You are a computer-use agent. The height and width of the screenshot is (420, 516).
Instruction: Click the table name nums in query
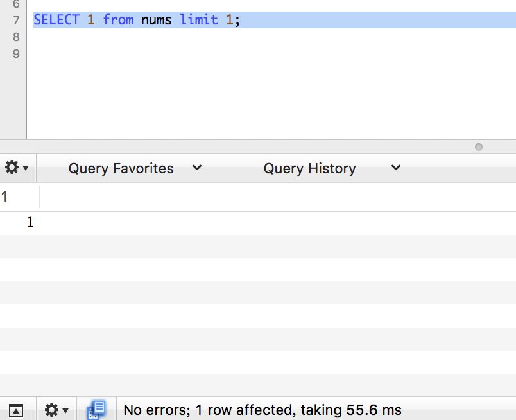pyautogui.click(x=157, y=20)
